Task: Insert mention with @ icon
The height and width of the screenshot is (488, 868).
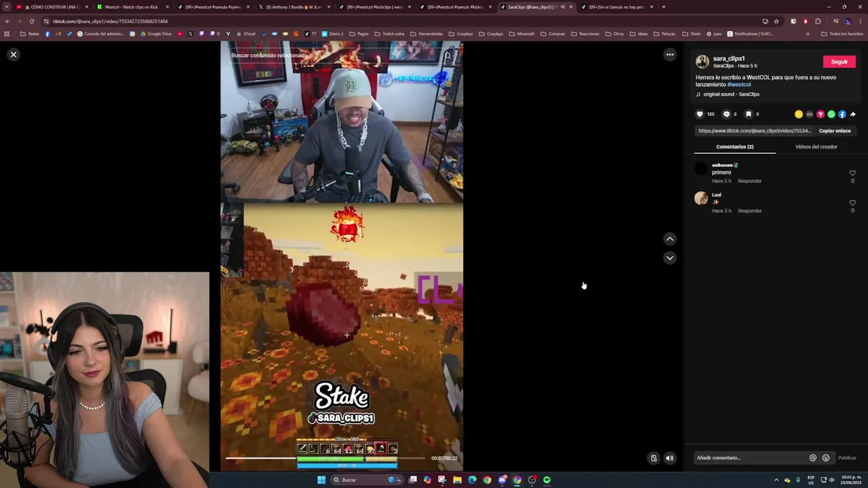Action: tap(812, 457)
